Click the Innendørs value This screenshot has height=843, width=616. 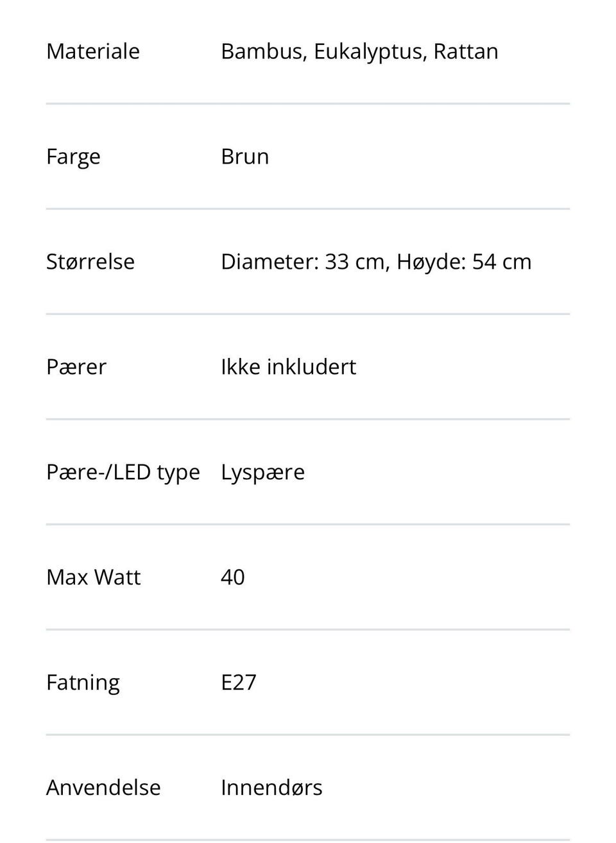click(x=271, y=788)
